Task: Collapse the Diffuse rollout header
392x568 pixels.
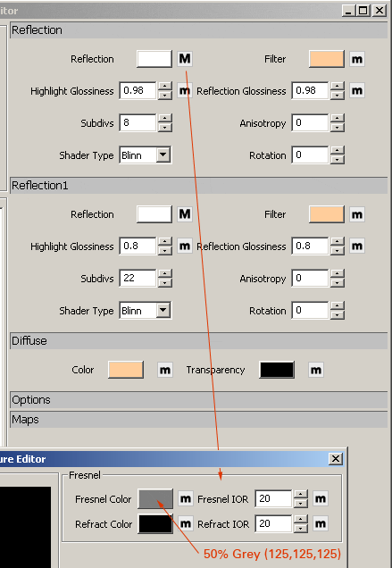Action: coord(198,340)
